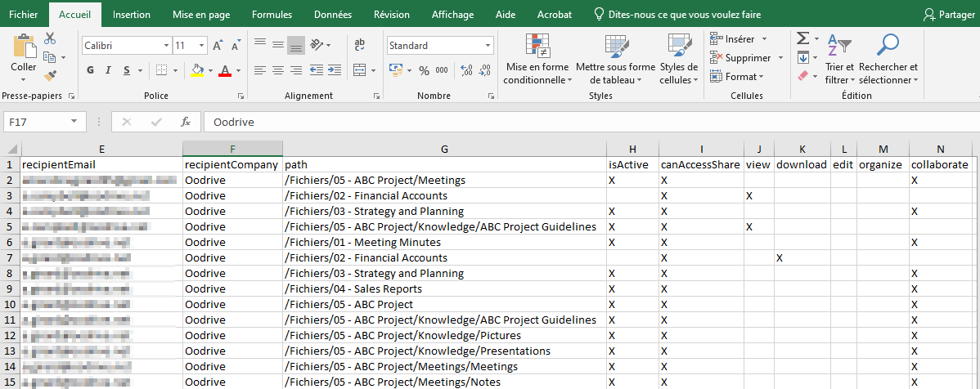Click the Partager share button
Viewport: 980px width, 389px height.
[949, 15]
